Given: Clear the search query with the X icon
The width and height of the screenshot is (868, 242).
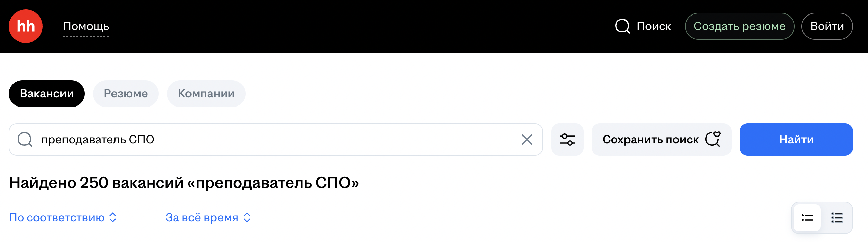Looking at the screenshot, I should (x=527, y=140).
